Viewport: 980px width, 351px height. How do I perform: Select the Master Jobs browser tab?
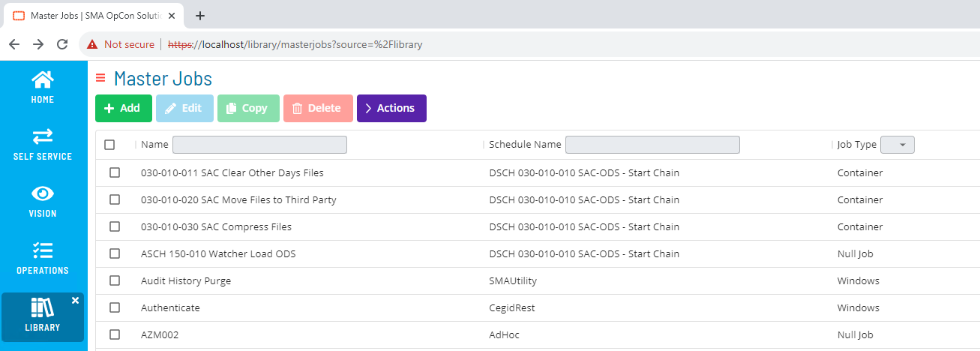click(x=94, y=15)
